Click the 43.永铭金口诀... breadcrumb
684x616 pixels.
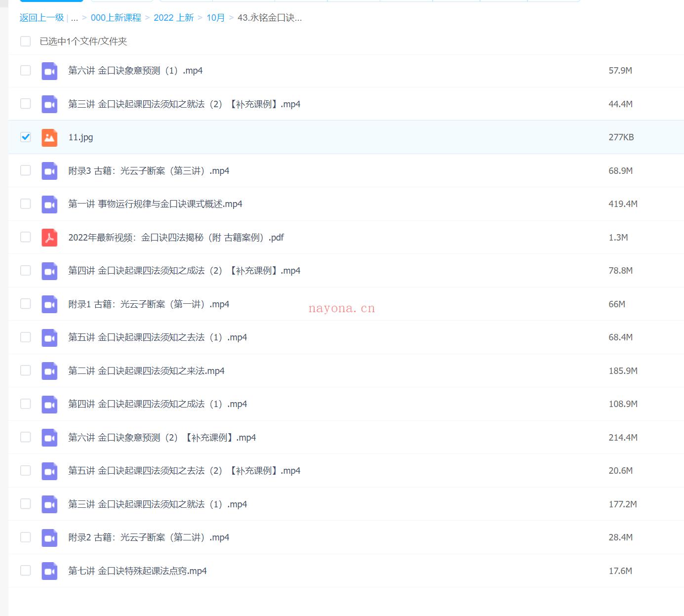(270, 18)
